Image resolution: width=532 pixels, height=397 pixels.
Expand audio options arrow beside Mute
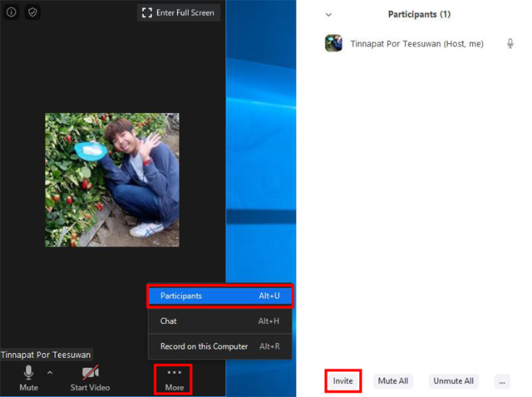click(x=50, y=373)
